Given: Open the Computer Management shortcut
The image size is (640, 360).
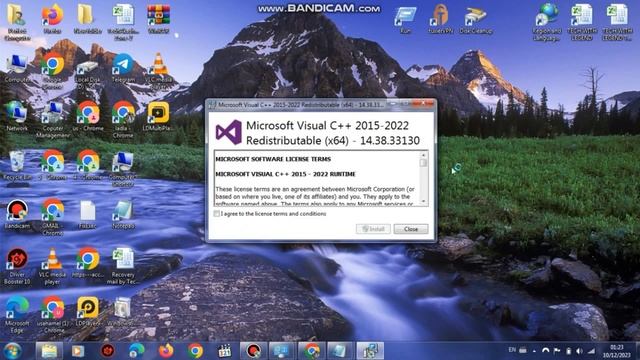Looking at the screenshot, I should 52,120.
